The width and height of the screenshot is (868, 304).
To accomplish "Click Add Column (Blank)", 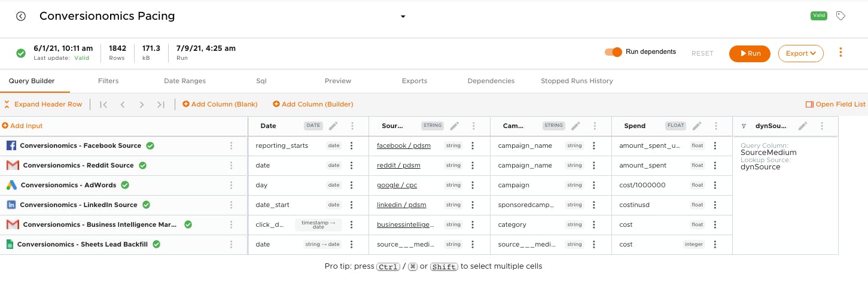I will click(220, 104).
